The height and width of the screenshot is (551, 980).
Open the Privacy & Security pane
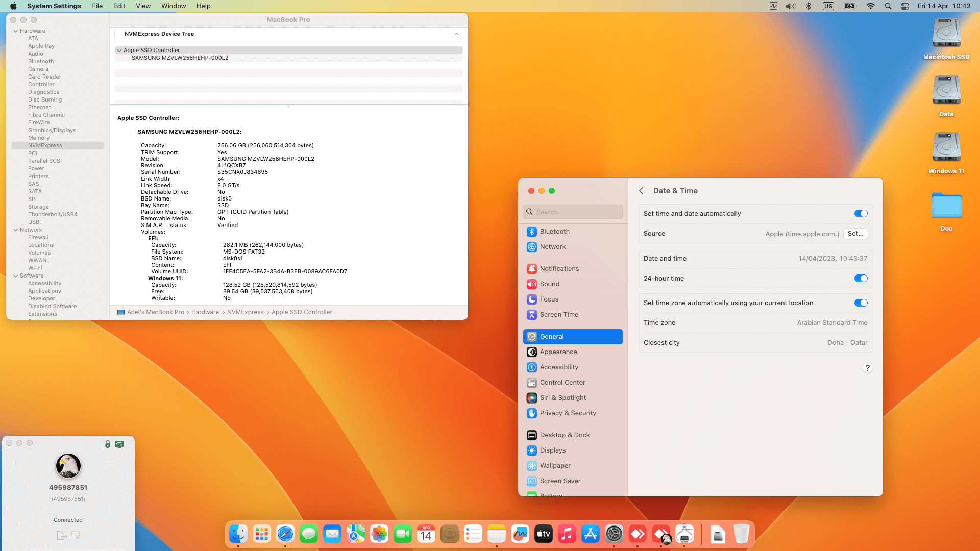568,413
